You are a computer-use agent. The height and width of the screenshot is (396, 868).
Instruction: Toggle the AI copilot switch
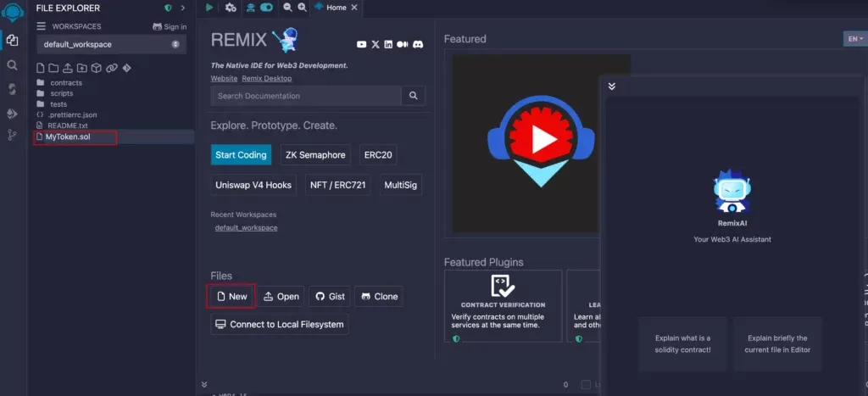pyautogui.click(x=267, y=8)
